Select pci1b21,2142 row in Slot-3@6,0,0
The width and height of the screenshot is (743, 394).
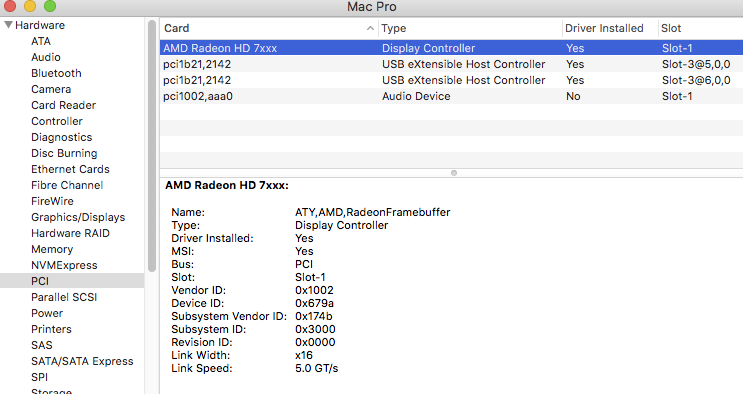pos(451,80)
